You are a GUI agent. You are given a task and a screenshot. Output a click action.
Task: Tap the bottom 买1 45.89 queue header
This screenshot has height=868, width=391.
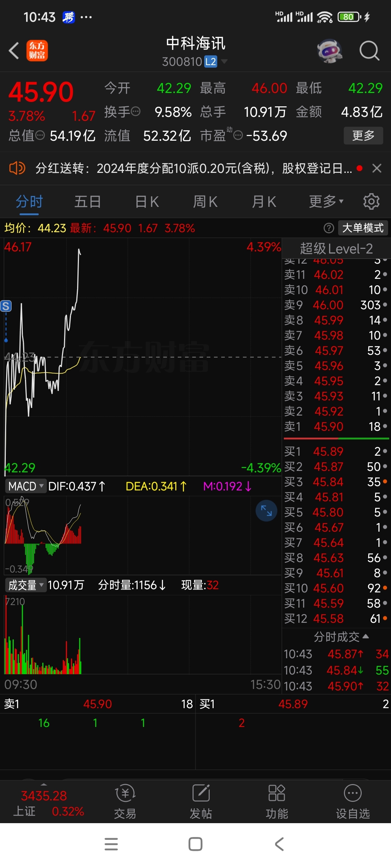point(293,704)
